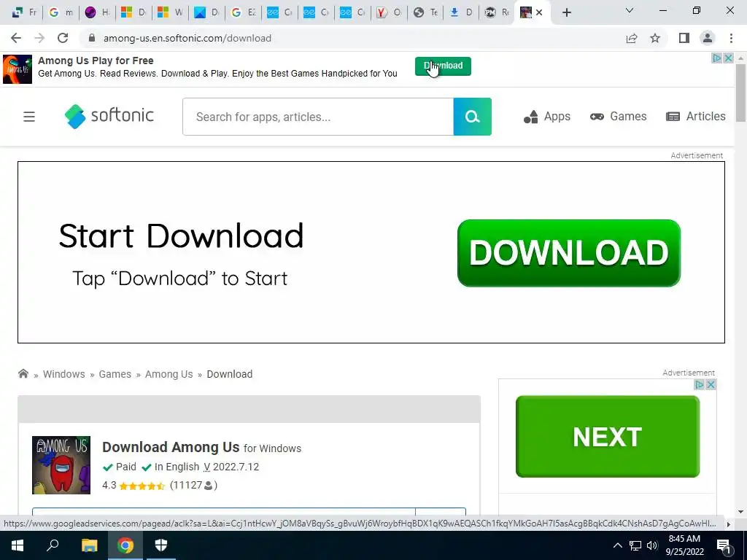Click 'Among Us Play for Free' ad title
This screenshot has width=747, height=560.
(x=96, y=61)
